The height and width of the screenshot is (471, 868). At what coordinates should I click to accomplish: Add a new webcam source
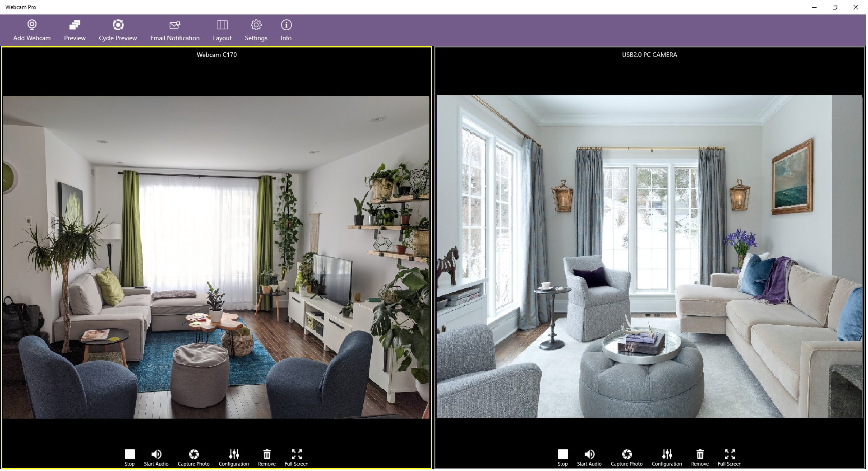pyautogui.click(x=31, y=30)
